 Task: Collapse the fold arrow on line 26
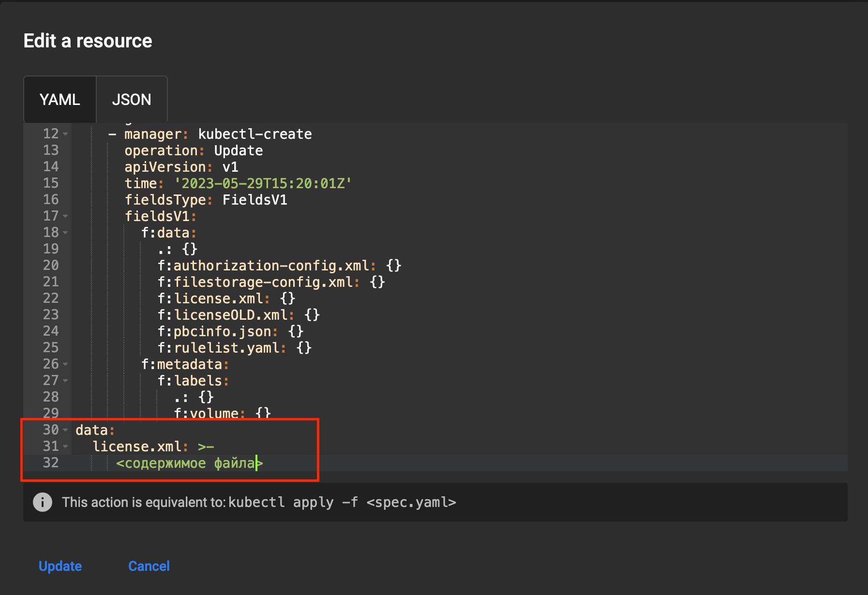click(65, 364)
